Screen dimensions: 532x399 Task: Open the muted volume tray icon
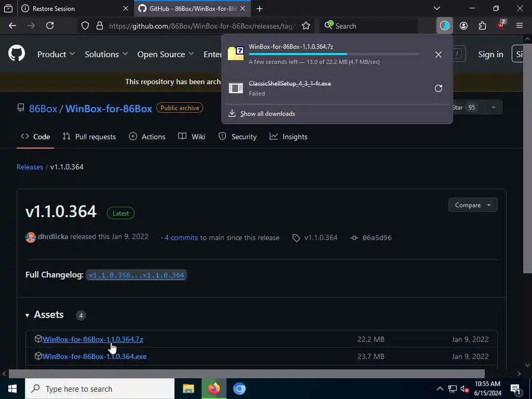464,389
